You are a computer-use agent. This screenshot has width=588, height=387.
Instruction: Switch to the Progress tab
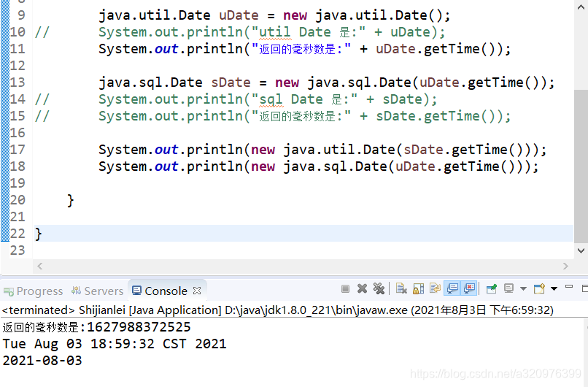(33, 291)
